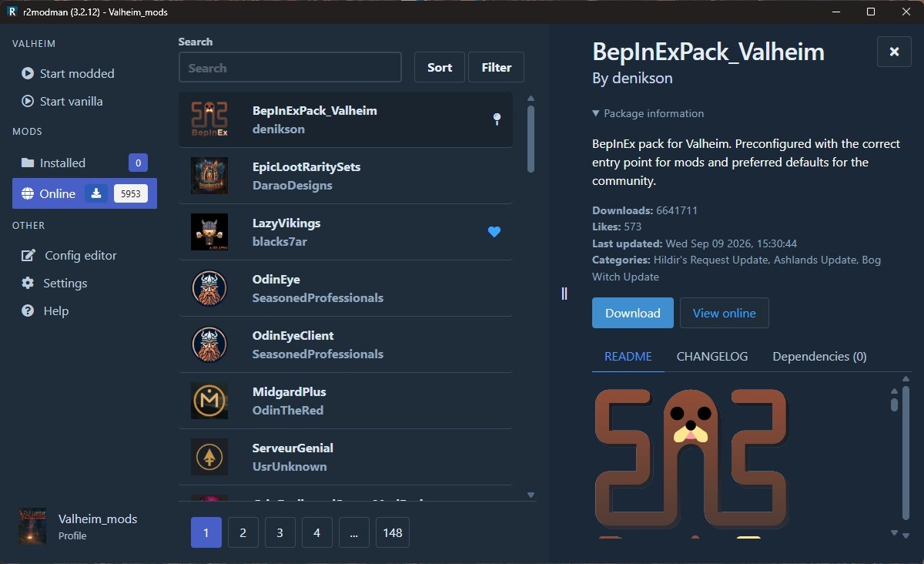The width and height of the screenshot is (924, 564).
Task: Click the OdinEye mod avatar
Action: (x=209, y=288)
